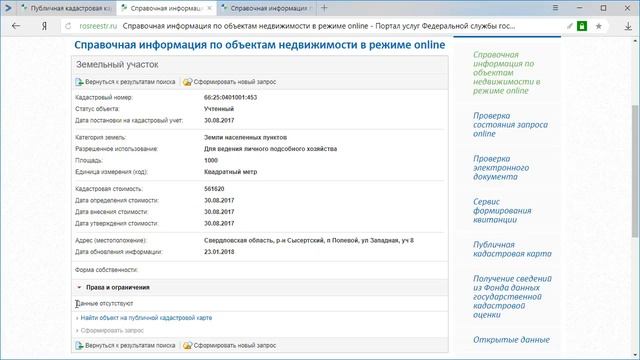Click the greyed Сформировать запрос link
Image resolution: width=640 pixels, height=360 pixels.
point(112,331)
